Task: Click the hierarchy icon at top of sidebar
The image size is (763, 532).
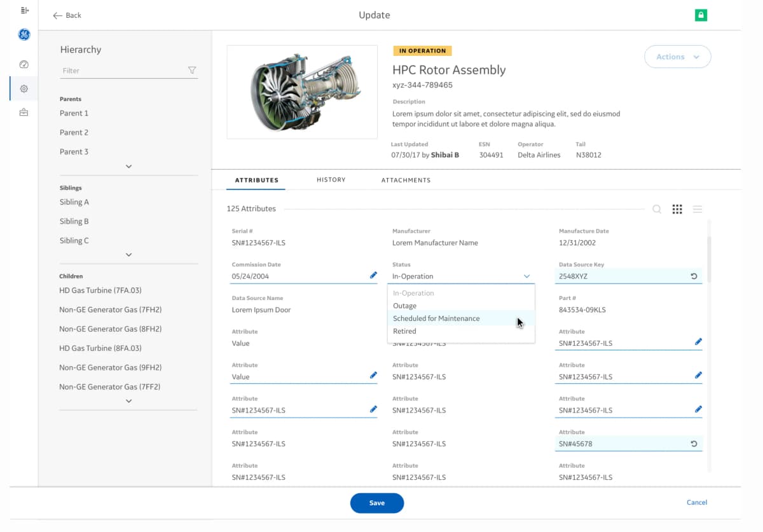Action: click(24, 10)
